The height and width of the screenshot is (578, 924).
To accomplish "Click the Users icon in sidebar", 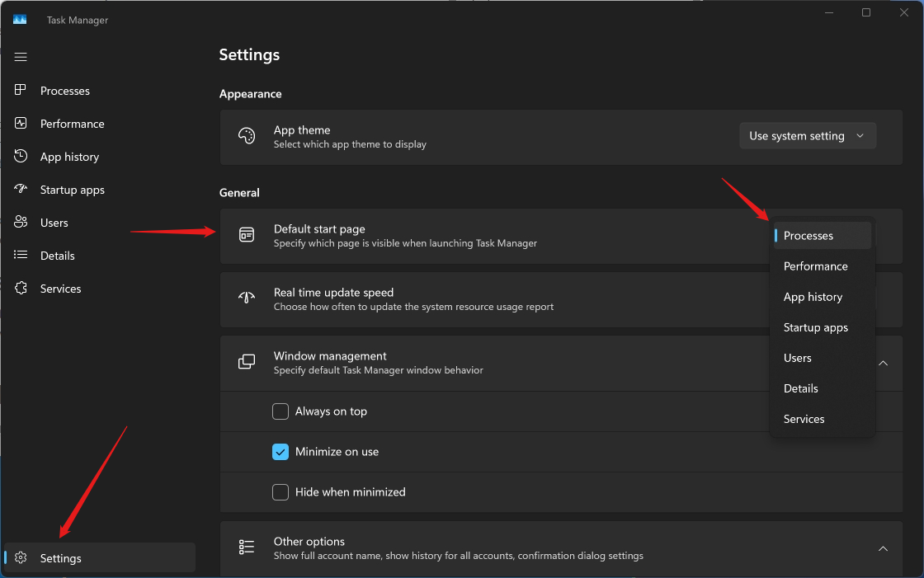I will 21,223.
